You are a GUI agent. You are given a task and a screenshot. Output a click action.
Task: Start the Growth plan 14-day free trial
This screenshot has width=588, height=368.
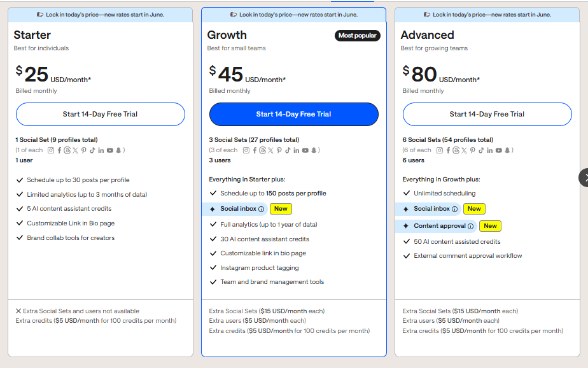pyautogui.click(x=293, y=115)
